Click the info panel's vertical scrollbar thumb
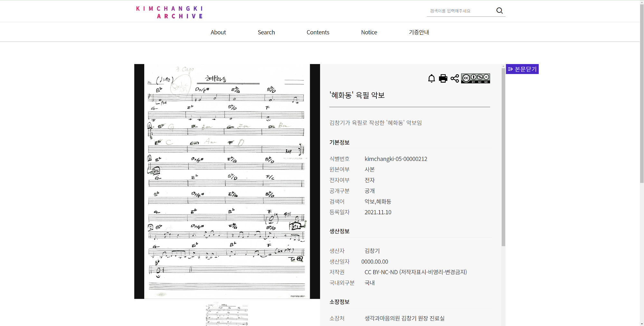 point(503,157)
